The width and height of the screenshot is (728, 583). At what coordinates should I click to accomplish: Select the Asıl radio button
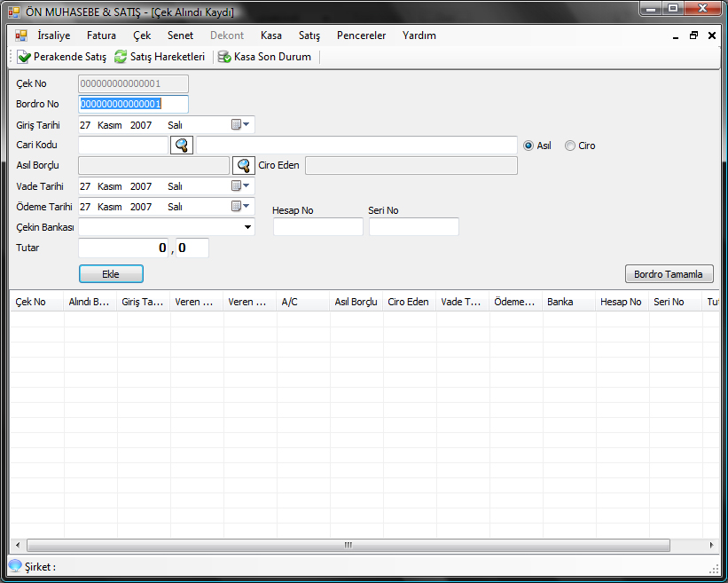click(x=528, y=146)
